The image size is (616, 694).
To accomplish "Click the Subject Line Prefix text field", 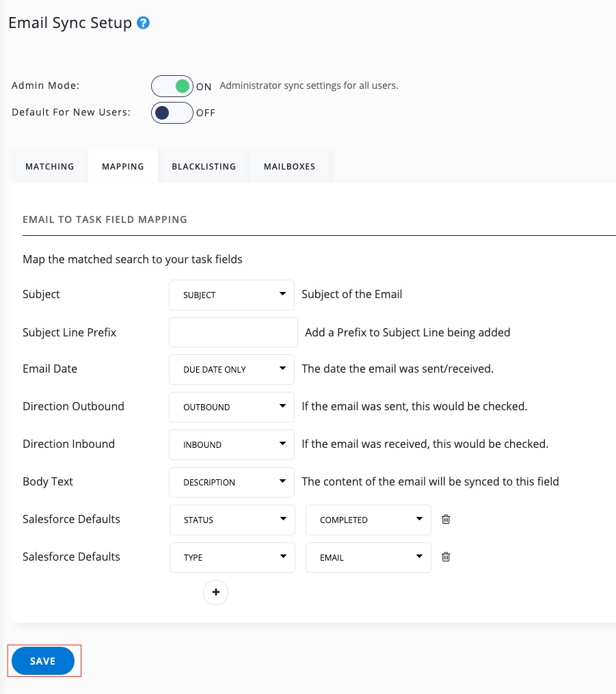I will tap(233, 332).
